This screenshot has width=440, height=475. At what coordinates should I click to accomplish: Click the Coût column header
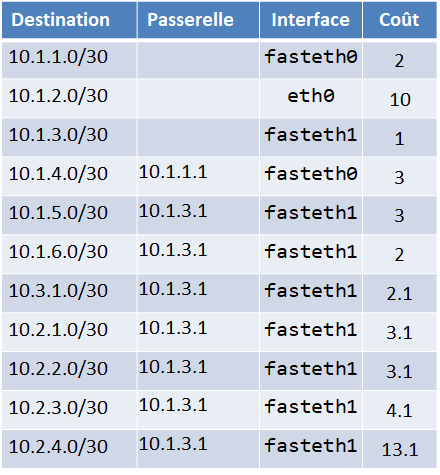tap(400, 20)
